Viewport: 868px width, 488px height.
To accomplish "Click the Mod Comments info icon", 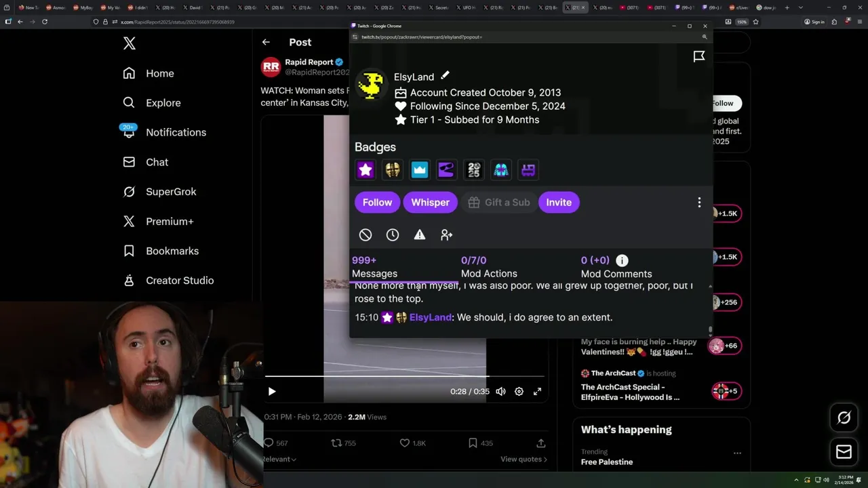I will click(x=622, y=260).
